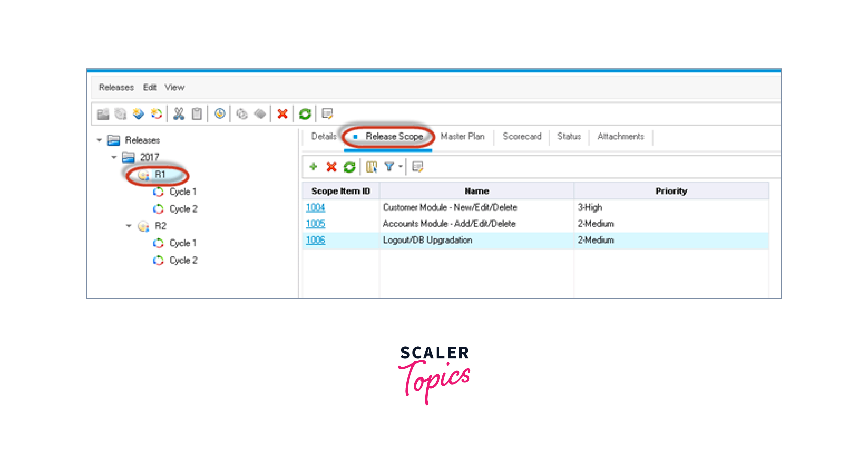
Task: Click the clipboard Paste icon
Action: [197, 114]
